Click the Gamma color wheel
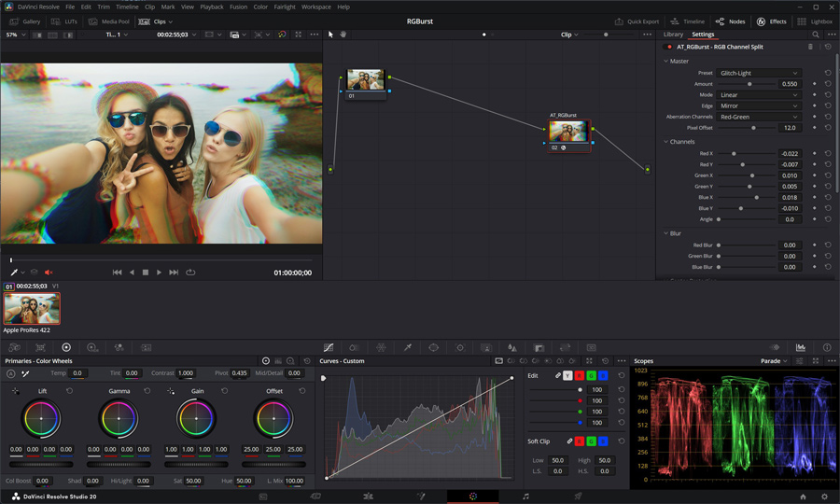The width and height of the screenshot is (840, 504). tap(119, 418)
